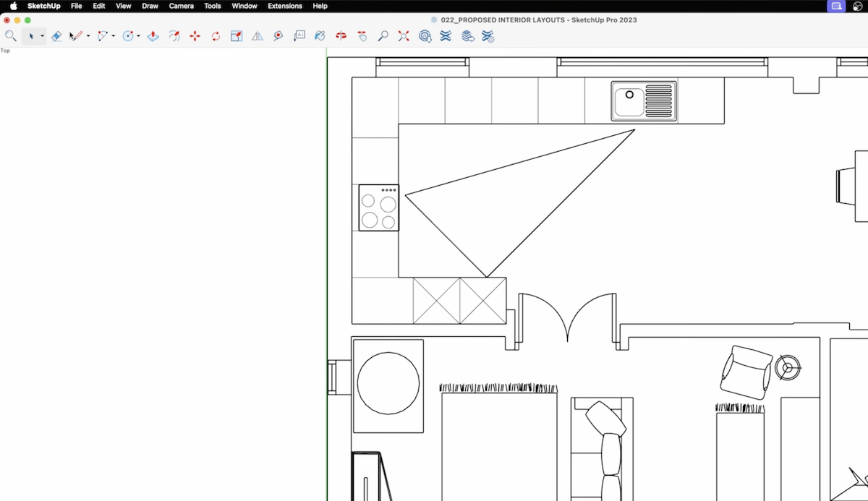This screenshot has height=501, width=868.
Task: Choose the Offset tool
Action: pyautogui.click(x=174, y=35)
